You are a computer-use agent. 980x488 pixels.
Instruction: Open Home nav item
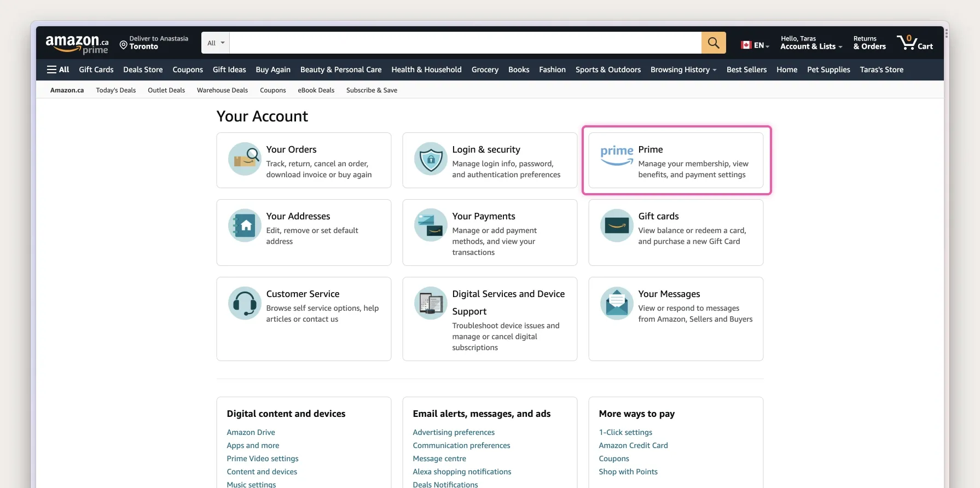(787, 69)
